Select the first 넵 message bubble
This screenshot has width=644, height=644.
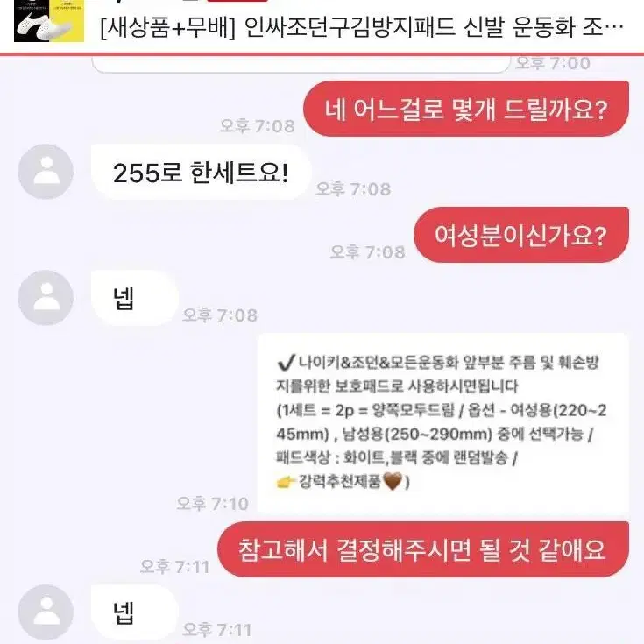point(135,298)
